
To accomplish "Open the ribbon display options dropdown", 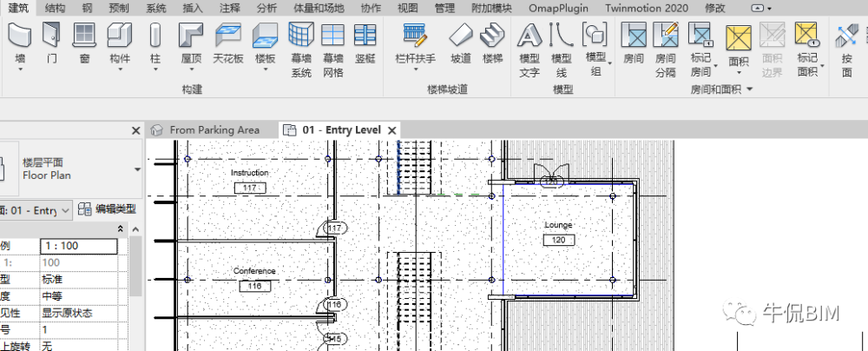I will click(761, 8).
